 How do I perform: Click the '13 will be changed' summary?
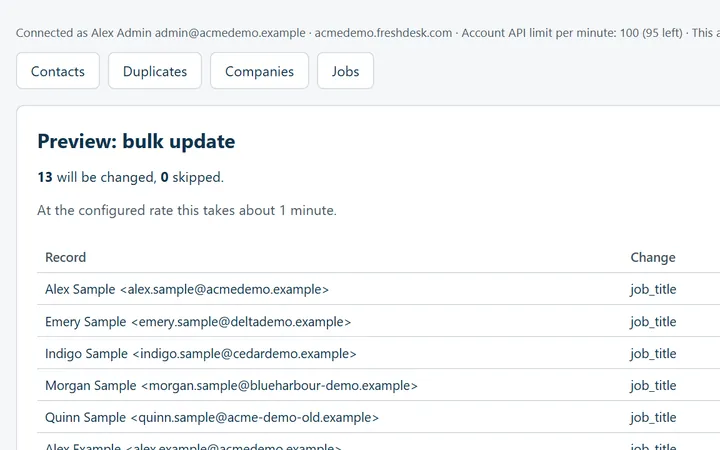click(x=130, y=177)
